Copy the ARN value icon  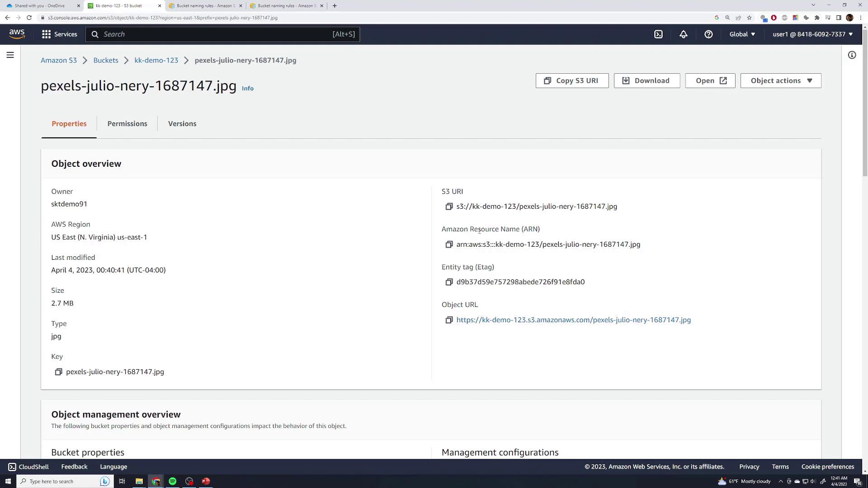pyautogui.click(x=449, y=244)
